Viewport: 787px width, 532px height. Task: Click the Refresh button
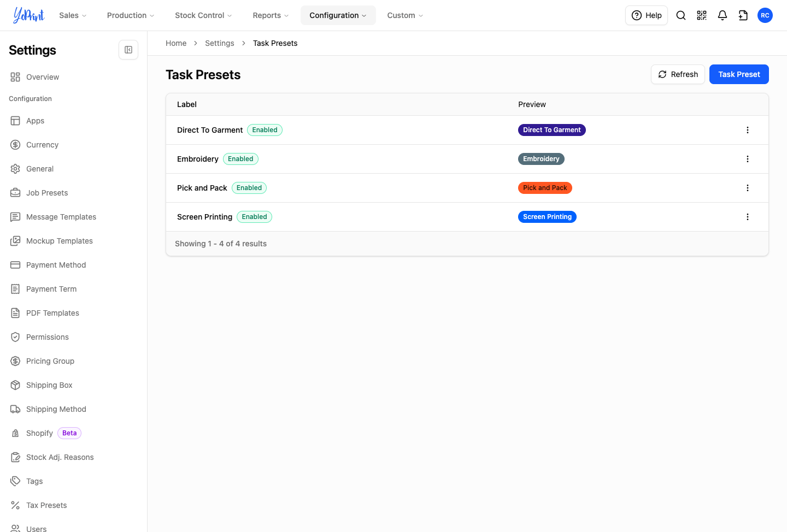pyautogui.click(x=678, y=74)
